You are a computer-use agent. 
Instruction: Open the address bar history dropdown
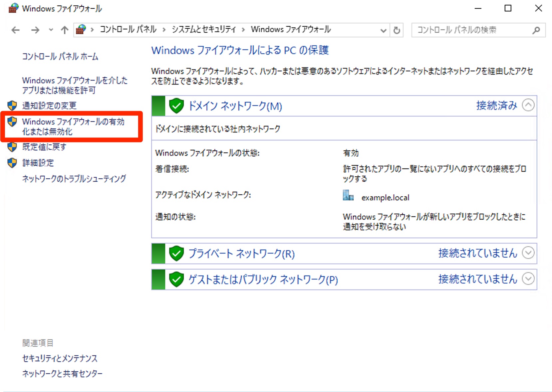[383, 30]
